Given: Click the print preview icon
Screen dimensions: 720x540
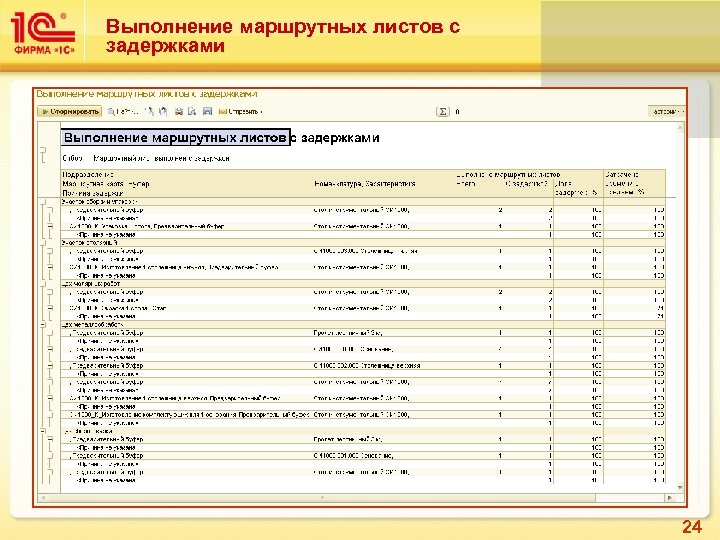Looking at the screenshot, I should tap(192, 112).
